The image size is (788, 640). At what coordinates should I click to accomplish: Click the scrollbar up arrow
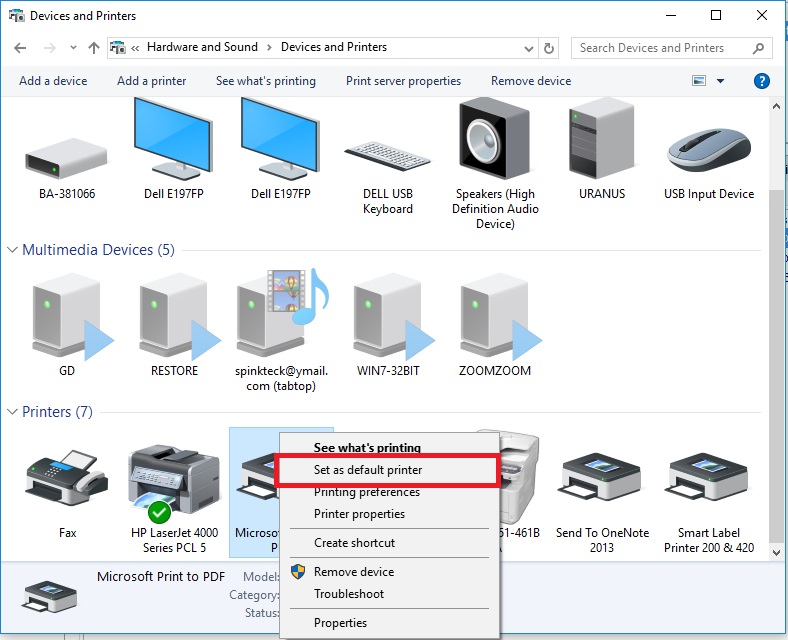coord(775,106)
